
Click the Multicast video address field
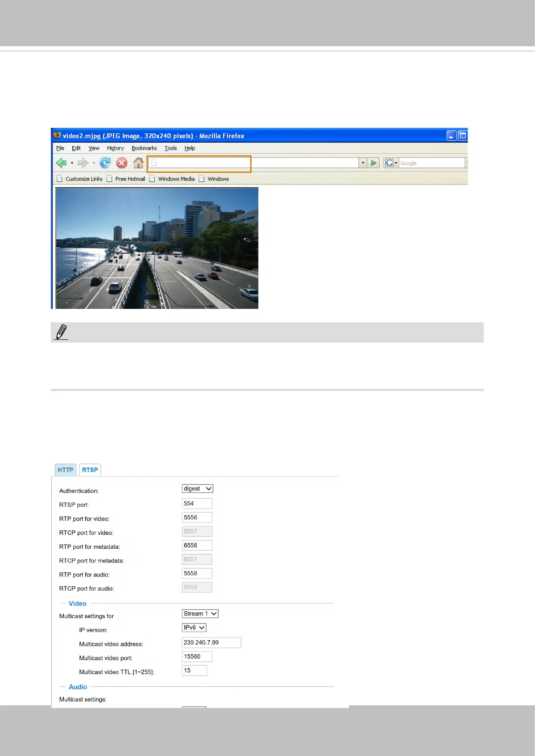pos(212,643)
